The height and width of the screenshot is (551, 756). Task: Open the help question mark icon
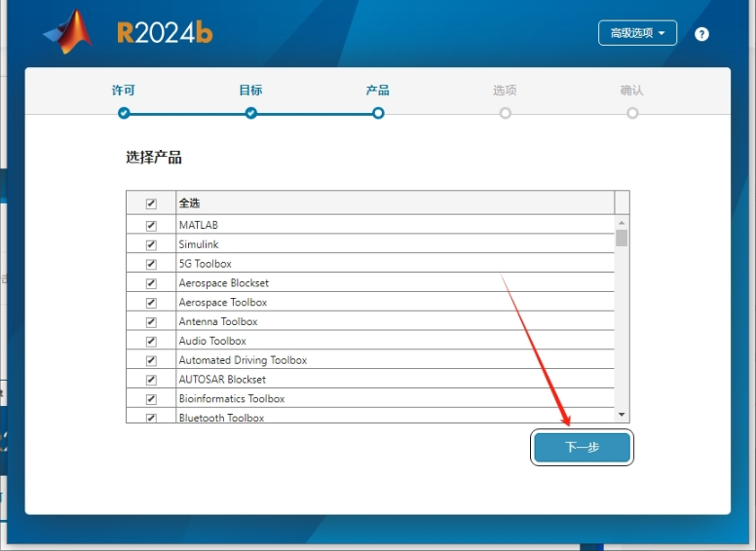(x=701, y=34)
